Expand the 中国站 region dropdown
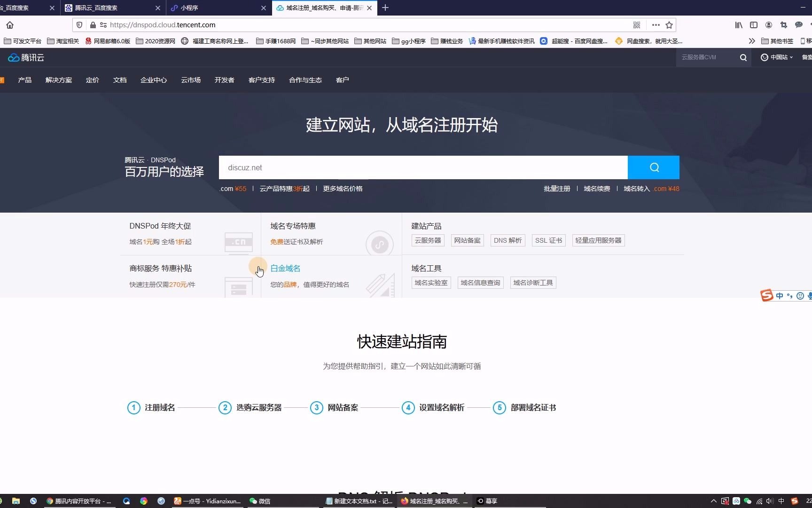 click(x=777, y=57)
